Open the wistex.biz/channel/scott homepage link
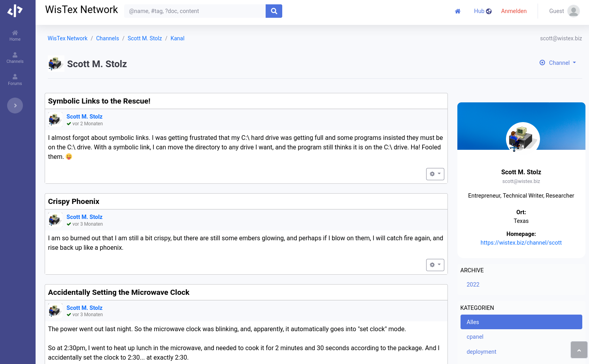Viewport: 589px width, 364px height. (521, 243)
